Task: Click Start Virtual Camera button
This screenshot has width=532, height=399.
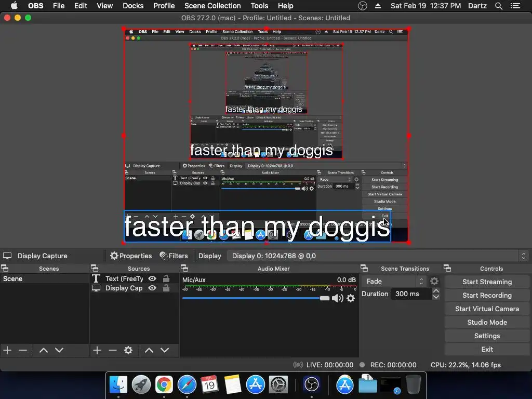Action: (487, 309)
